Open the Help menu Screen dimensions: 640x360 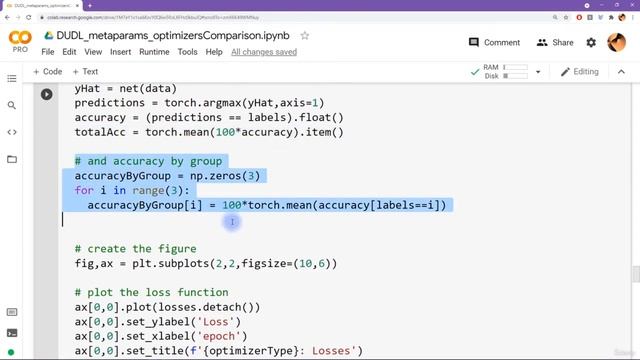[x=214, y=52]
